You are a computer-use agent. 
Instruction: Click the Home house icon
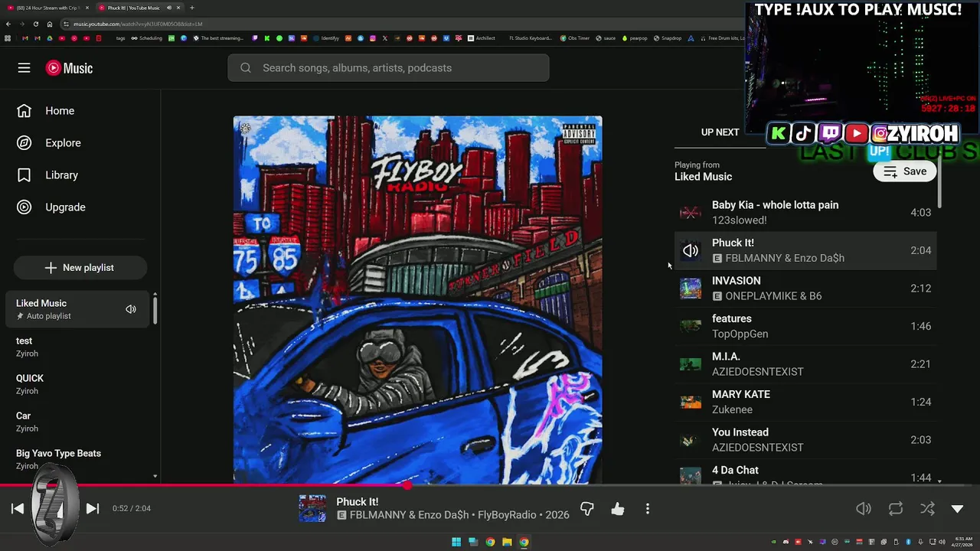coord(24,111)
